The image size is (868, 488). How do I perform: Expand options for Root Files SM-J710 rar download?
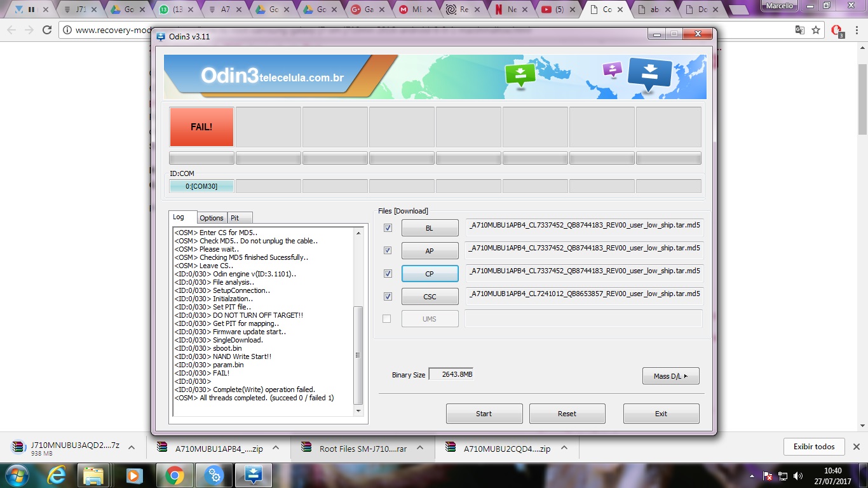420,447
